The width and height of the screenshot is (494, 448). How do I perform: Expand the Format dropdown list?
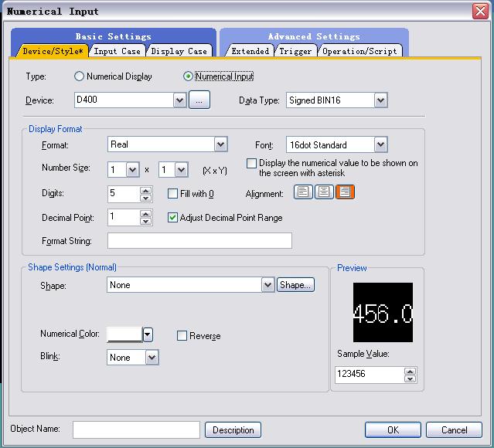click(220, 144)
